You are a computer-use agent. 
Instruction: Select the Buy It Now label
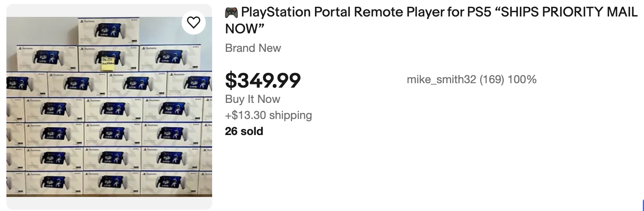tap(252, 99)
